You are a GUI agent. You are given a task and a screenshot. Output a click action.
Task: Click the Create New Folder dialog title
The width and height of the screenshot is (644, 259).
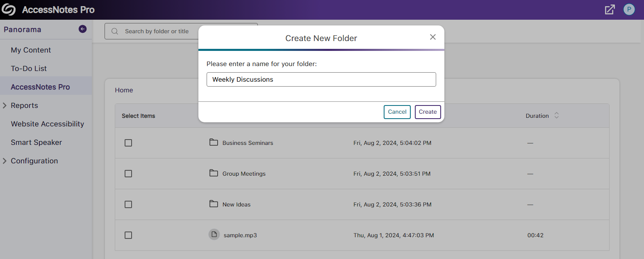pos(321,38)
